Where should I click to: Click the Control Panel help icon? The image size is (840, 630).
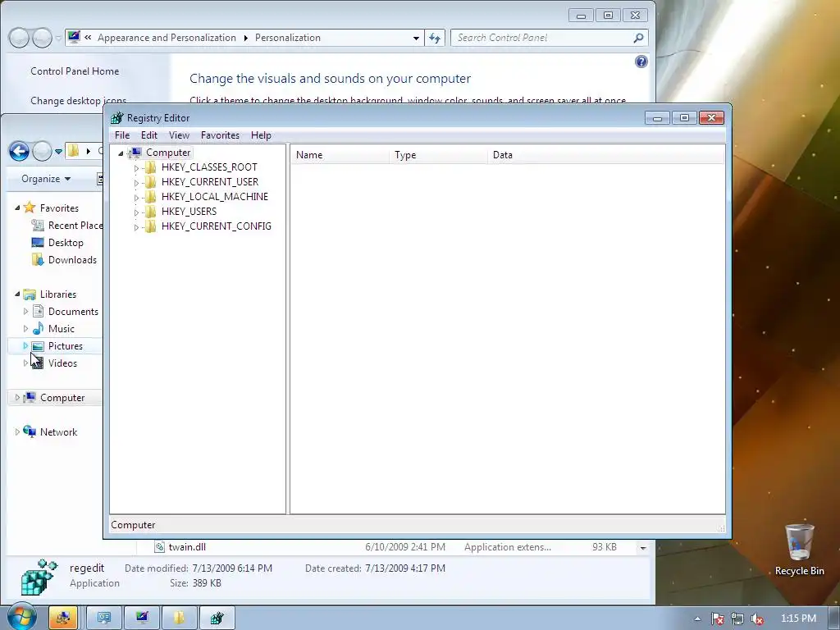(641, 62)
